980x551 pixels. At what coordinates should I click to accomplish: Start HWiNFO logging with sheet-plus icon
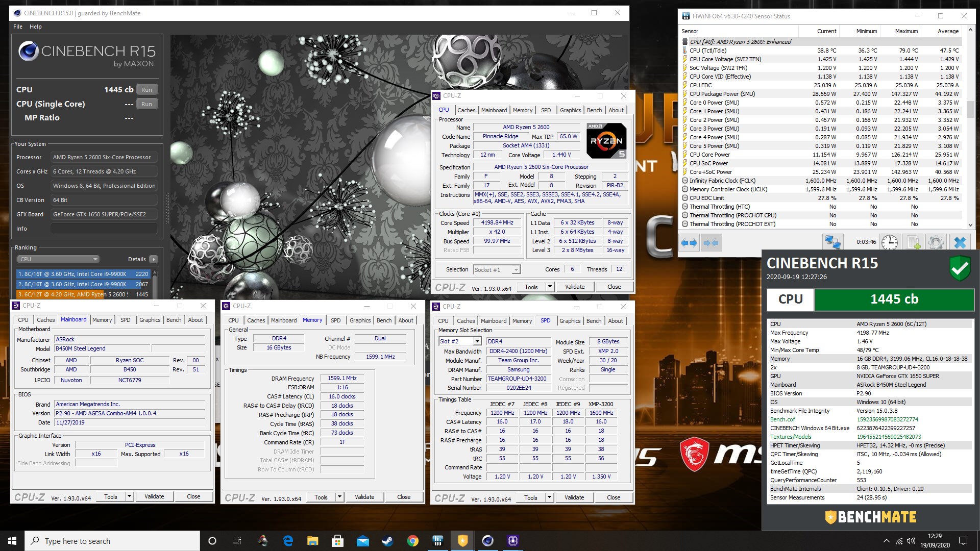click(913, 242)
